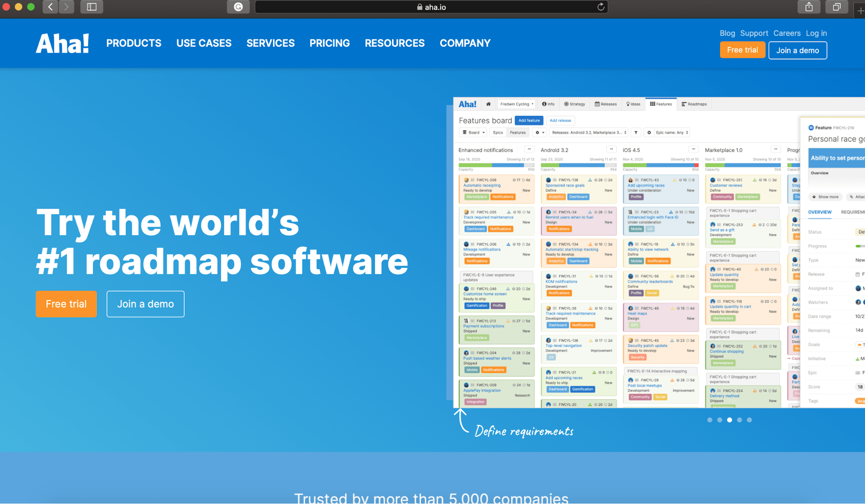Select the fourth carousel dot
The image size is (865, 504).
[740, 420]
